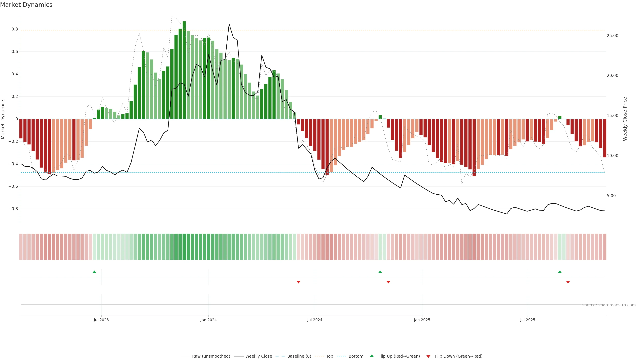The image size is (644, 362).
Task: Click the Jan 2024 x-axis label
Action: [208, 320]
